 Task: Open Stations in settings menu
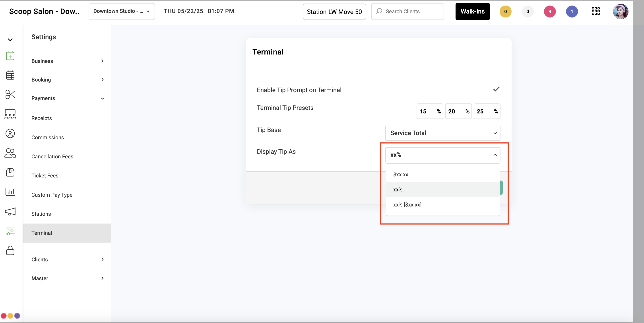41,214
